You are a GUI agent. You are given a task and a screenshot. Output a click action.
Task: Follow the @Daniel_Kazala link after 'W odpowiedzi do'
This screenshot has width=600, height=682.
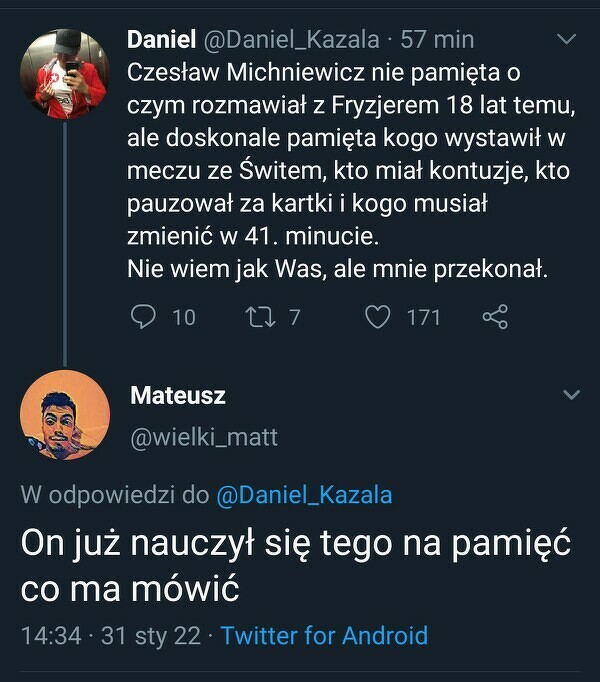coord(304,494)
